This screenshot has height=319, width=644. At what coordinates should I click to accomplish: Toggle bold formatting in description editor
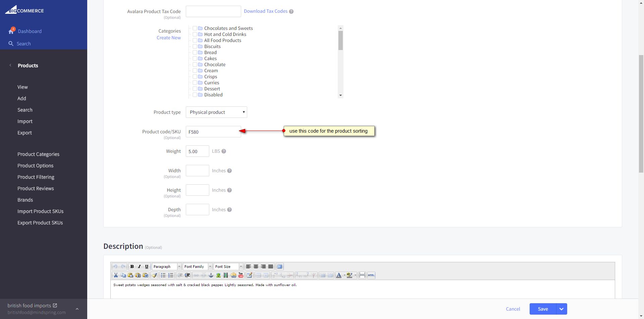click(x=132, y=267)
